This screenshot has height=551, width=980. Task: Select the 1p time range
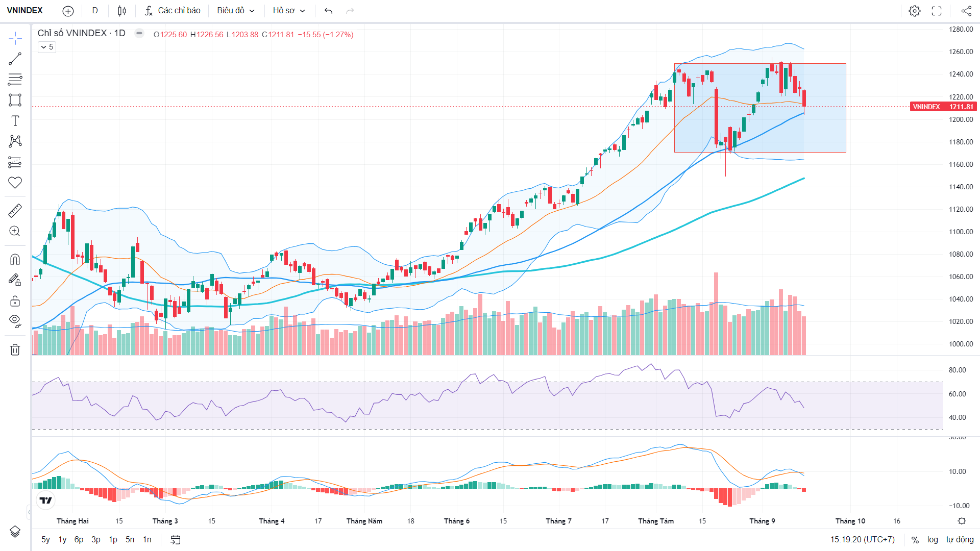pos(113,540)
